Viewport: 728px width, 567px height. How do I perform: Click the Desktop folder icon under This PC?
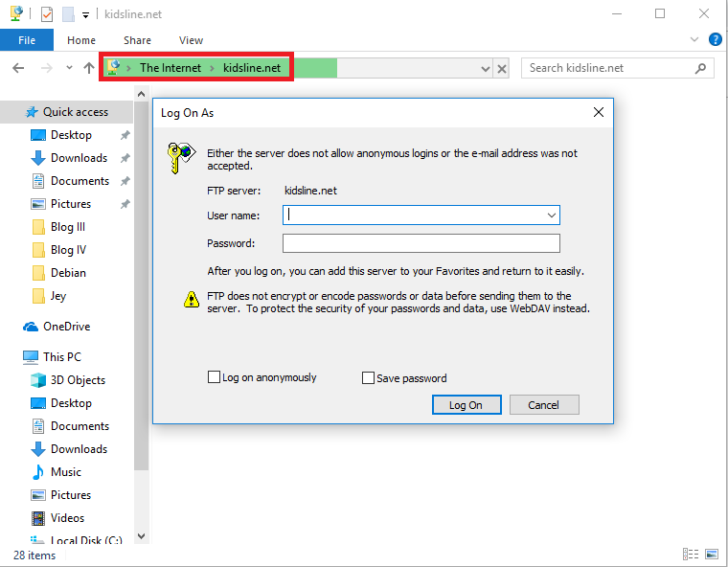(x=38, y=403)
